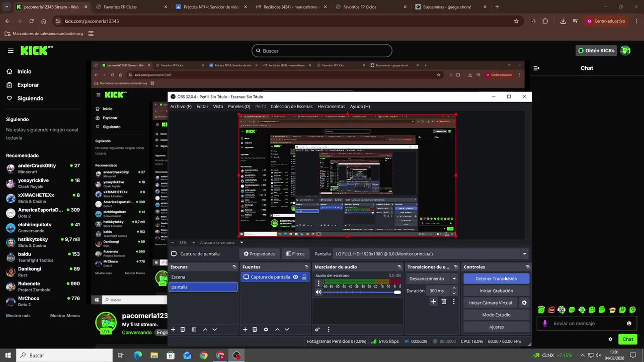Open audio mixer bottom three-dot menu

pos(329,329)
